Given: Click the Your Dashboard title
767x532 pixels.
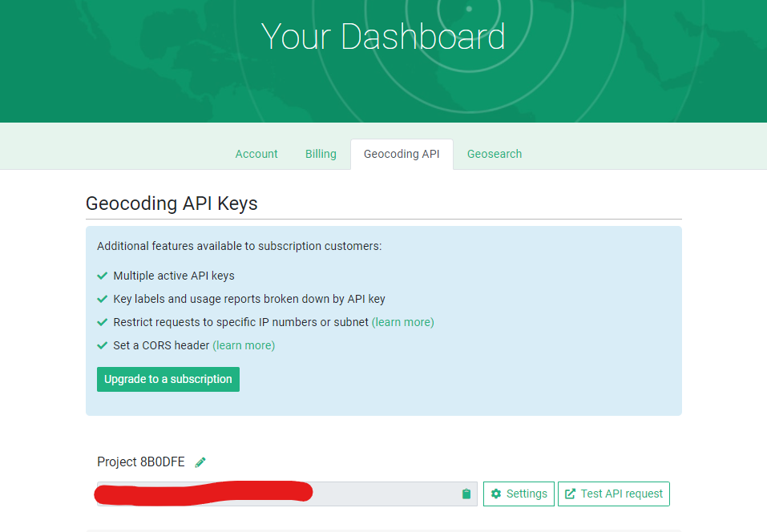Looking at the screenshot, I should tap(383, 36).
